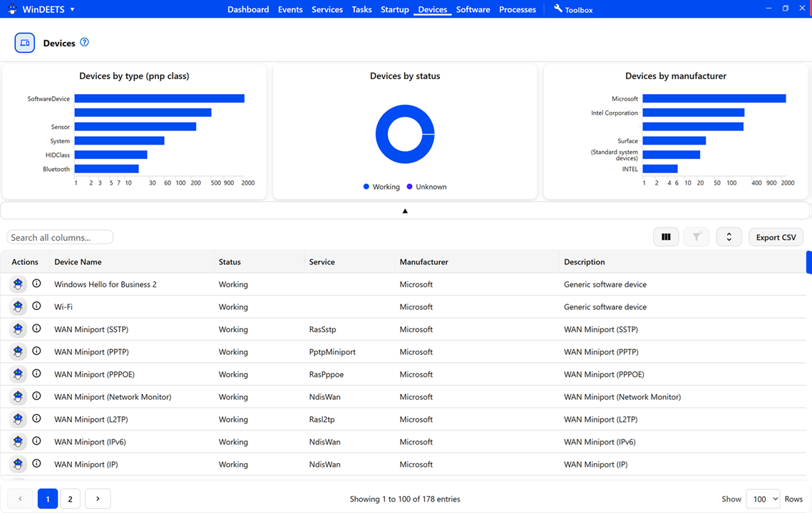Open the Processes section
Image resolution: width=812 pixels, height=513 pixels.
(517, 9)
